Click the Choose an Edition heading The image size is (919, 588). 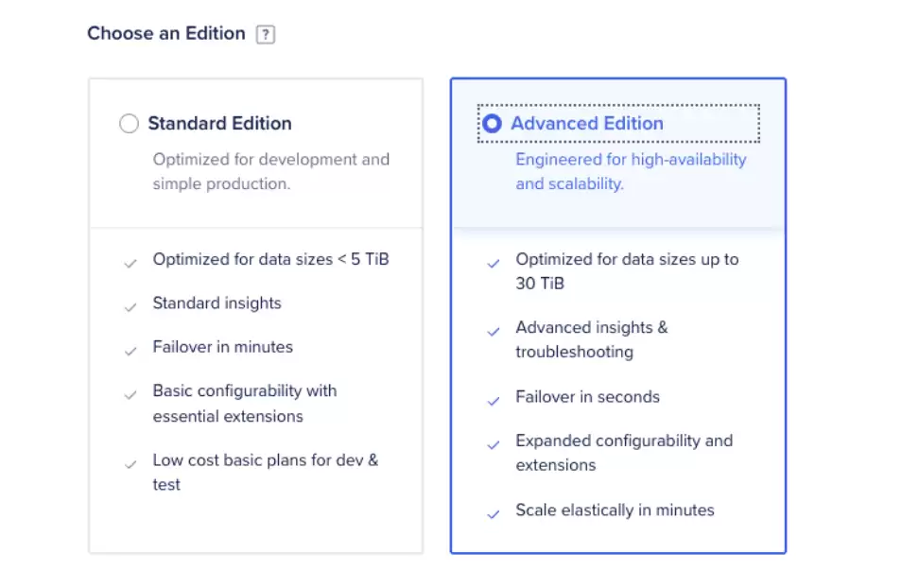(x=166, y=33)
